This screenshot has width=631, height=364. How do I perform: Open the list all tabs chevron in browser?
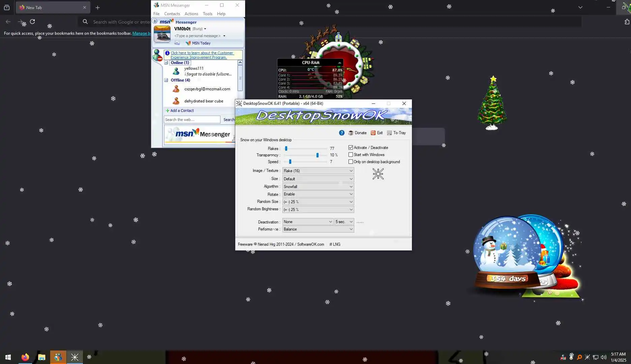580,7
